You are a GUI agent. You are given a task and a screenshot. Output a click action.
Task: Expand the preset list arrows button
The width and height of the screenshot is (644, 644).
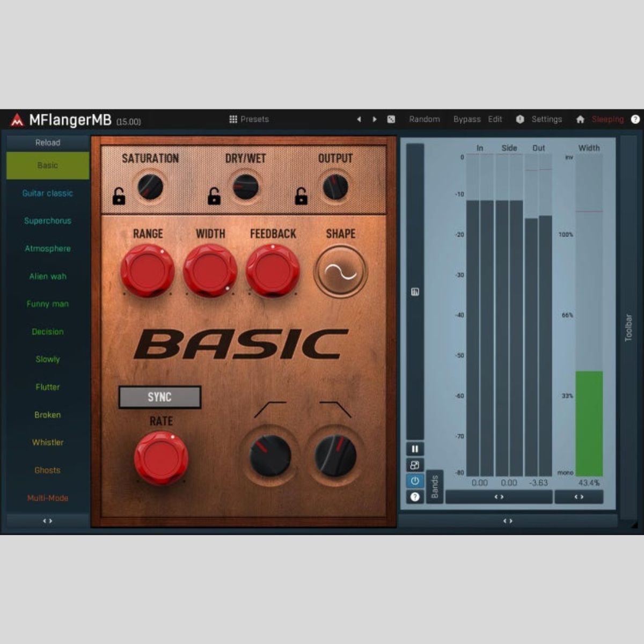tap(48, 521)
